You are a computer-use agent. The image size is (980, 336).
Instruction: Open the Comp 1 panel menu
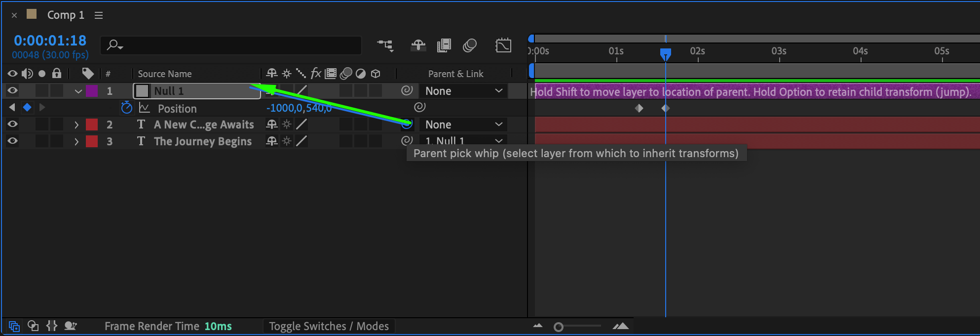(x=99, y=15)
